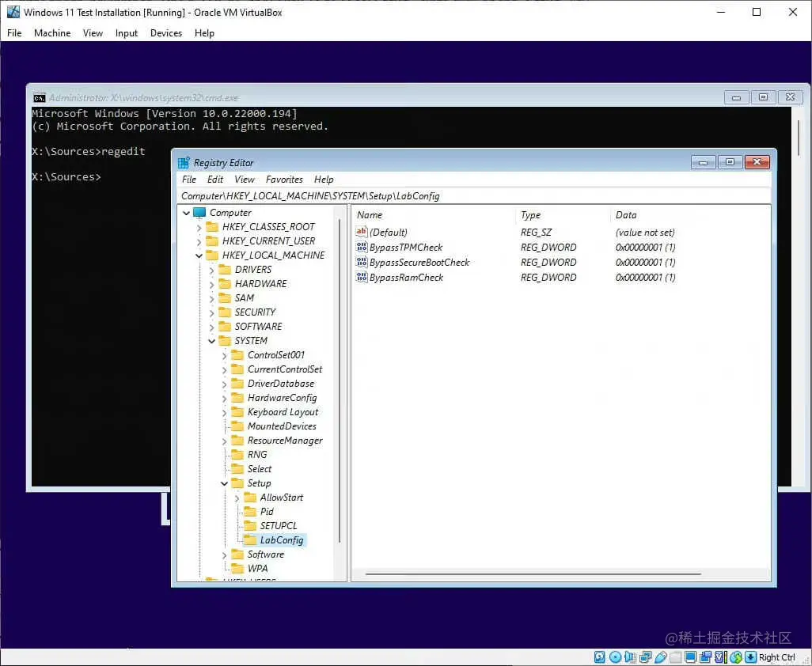This screenshot has width=812, height=666.
Task: Collapse the SYSTEM key
Action: [x=211, y=341]
